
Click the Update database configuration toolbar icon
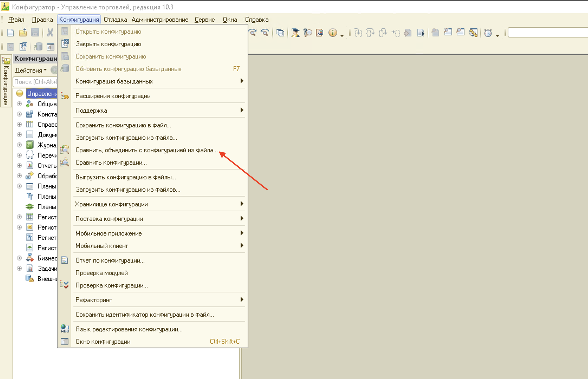tap(38, 47)
